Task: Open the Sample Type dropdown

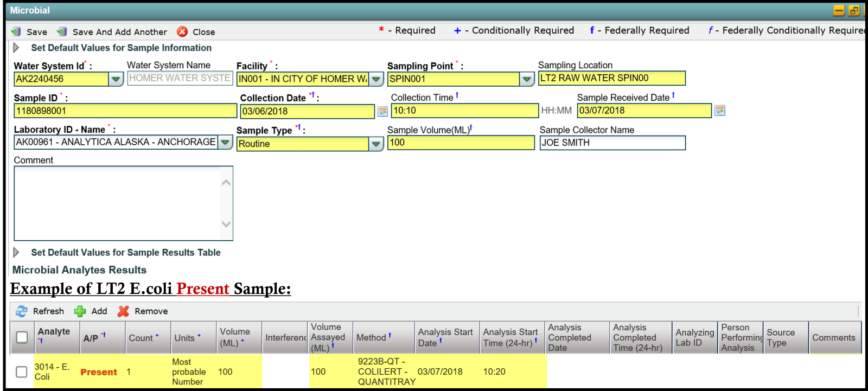Action: [376, 144]
